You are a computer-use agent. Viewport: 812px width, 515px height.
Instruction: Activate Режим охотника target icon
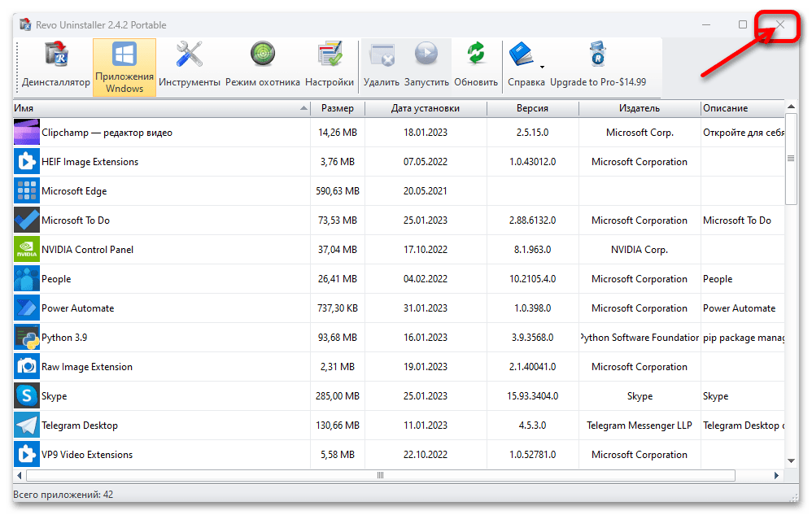click(263, 54)
